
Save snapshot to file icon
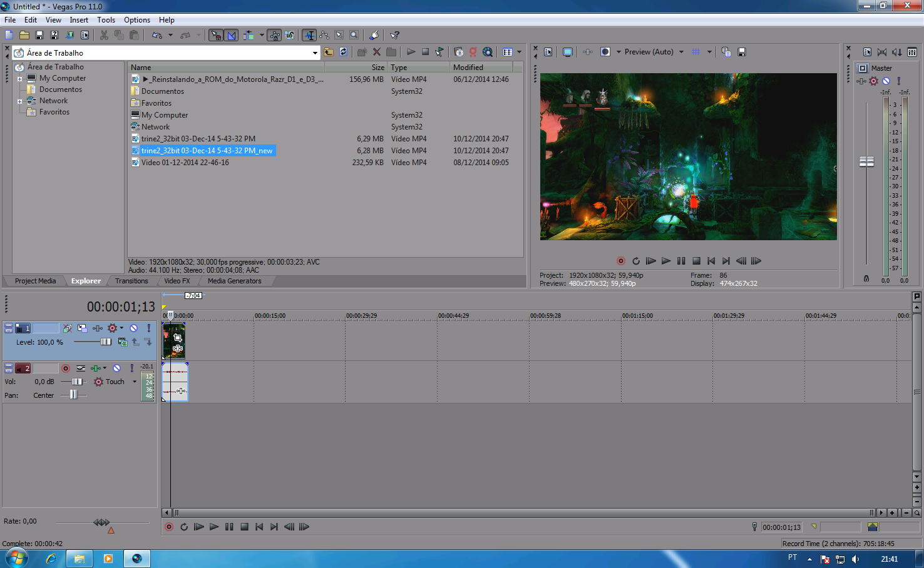(742, 52)
